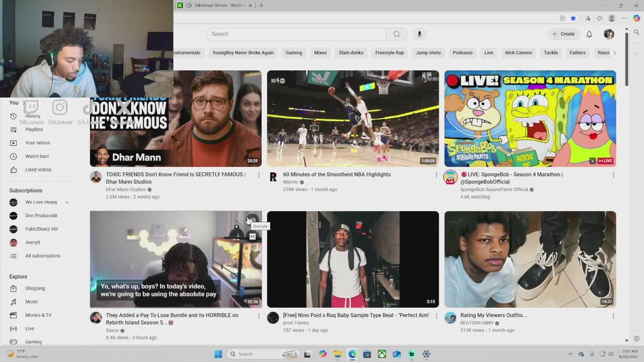
Task: Open options menu for NBA Highlights video
Action: [x=436, y=175]
